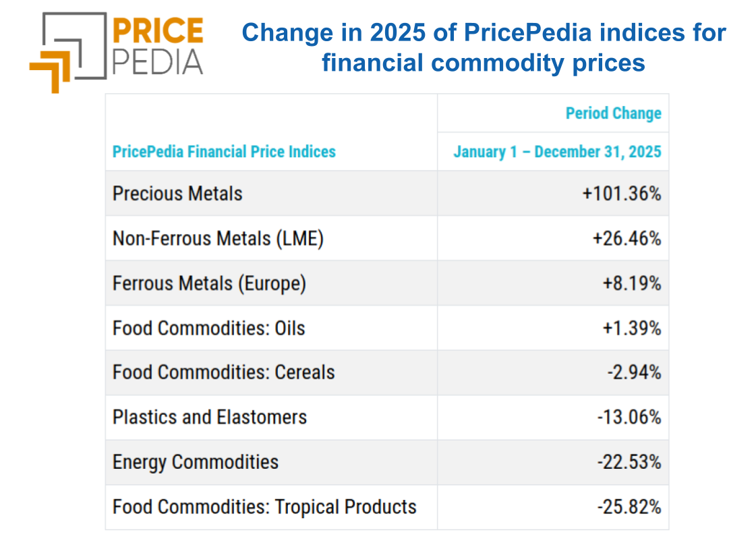Click the +26.46% value
The height and width of the screenshot is (535, 756).
coord(627,239)
